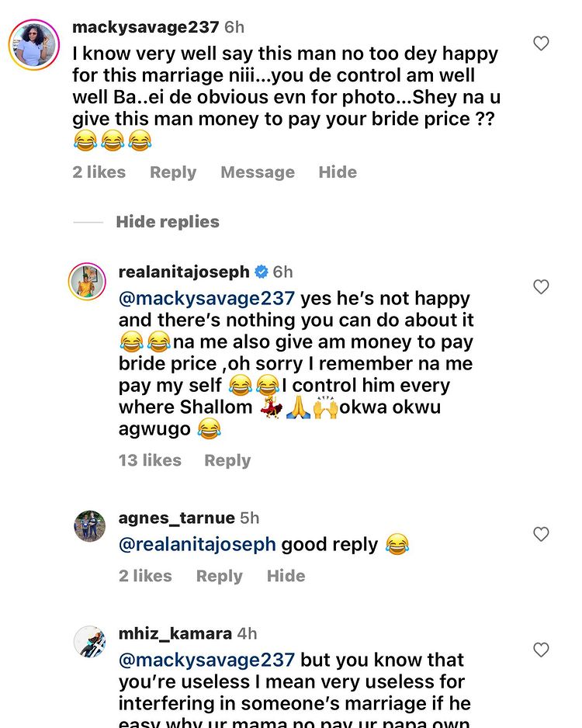
Task: Open realanitajoseph's profile avatar
Action: (88, 281)
